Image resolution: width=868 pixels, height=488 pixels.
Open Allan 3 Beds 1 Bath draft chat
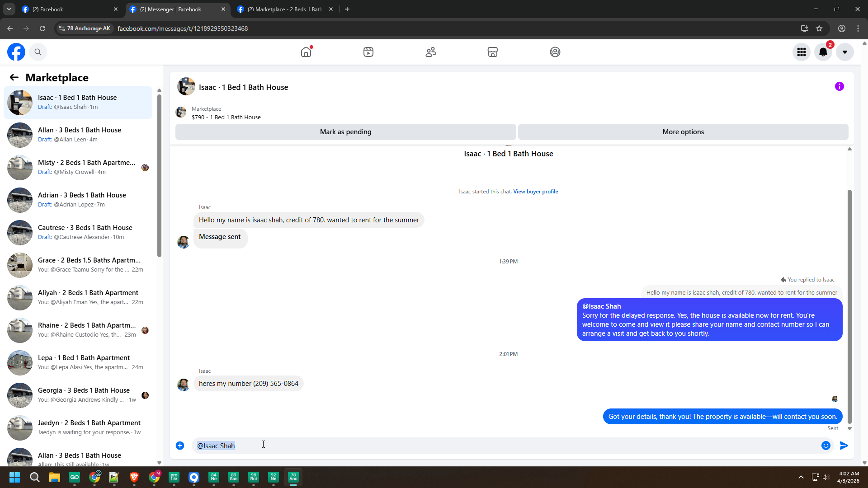click(x=78, y=135)
